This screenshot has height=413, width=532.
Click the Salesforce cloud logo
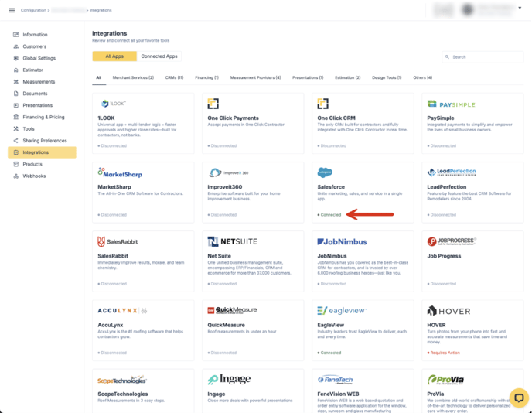click(325, 172)
